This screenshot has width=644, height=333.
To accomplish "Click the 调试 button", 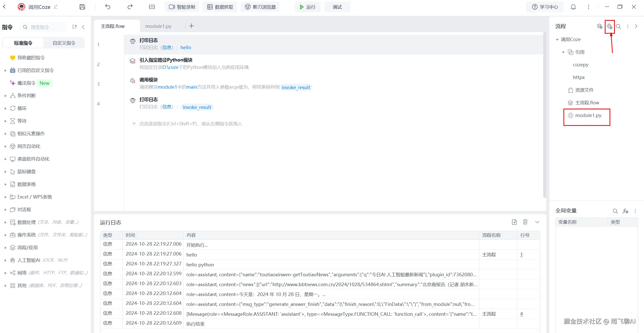I will point(337,7).
